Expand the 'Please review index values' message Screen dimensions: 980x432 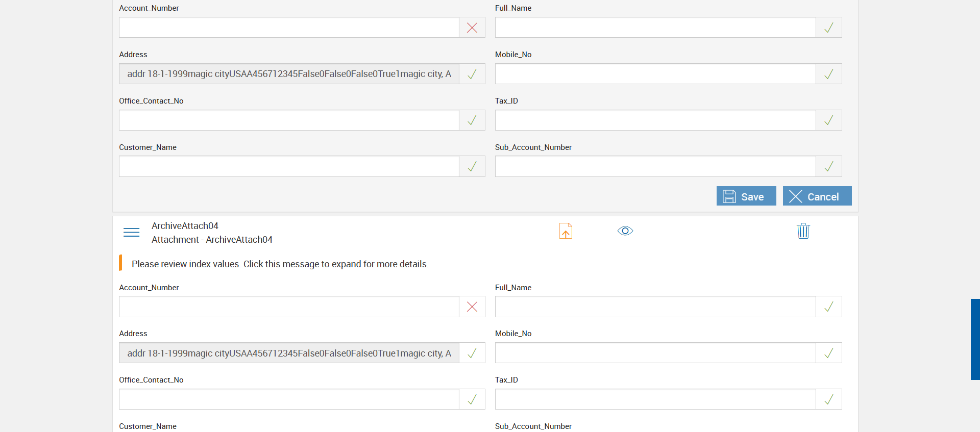(x=280, y=264)
